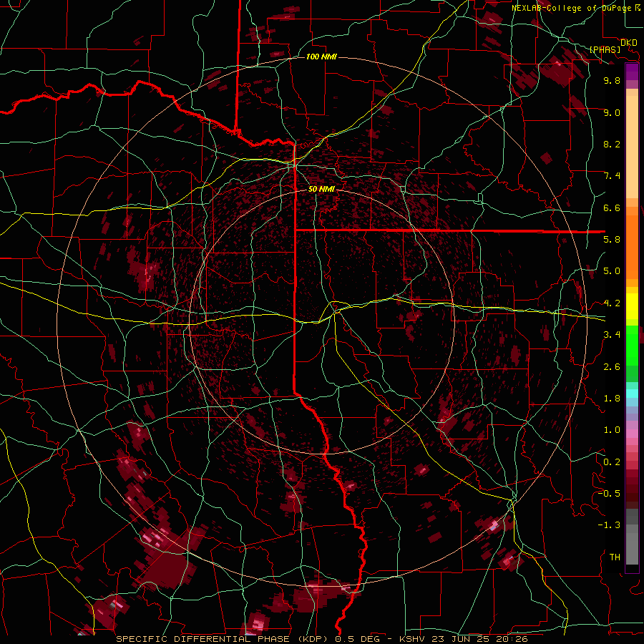
Task: Click the 3.4 scale value
Action: (x=612, y=335)
